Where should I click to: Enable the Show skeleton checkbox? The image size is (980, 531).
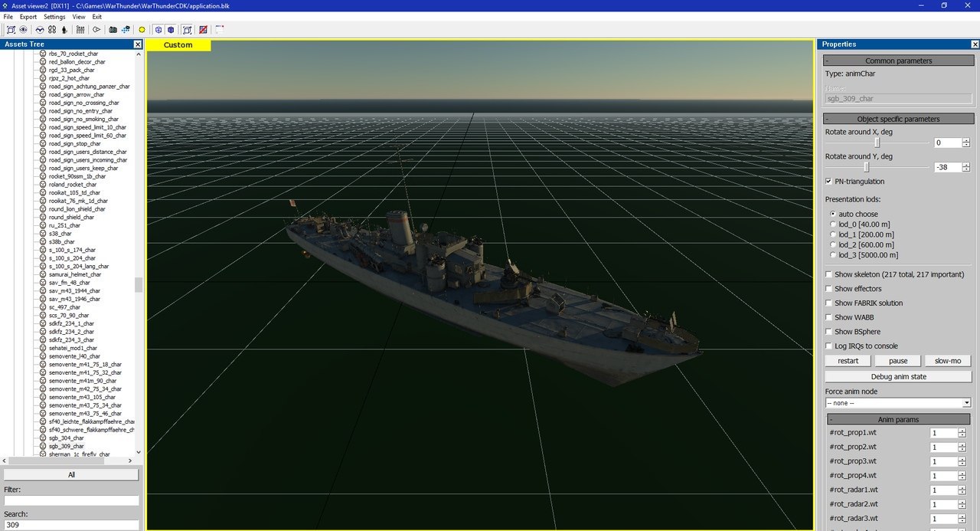pos(828,274)
